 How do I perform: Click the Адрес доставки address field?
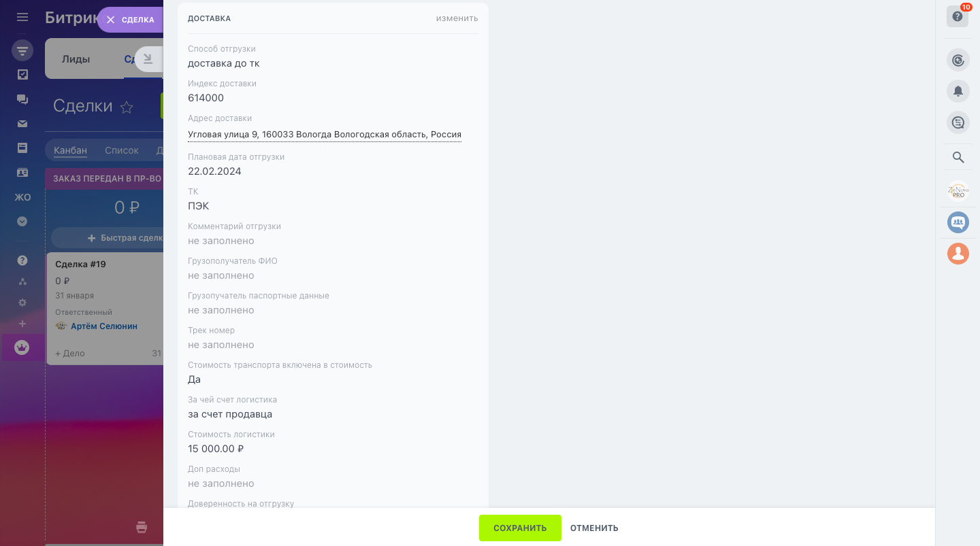click(x=325, y=135)
